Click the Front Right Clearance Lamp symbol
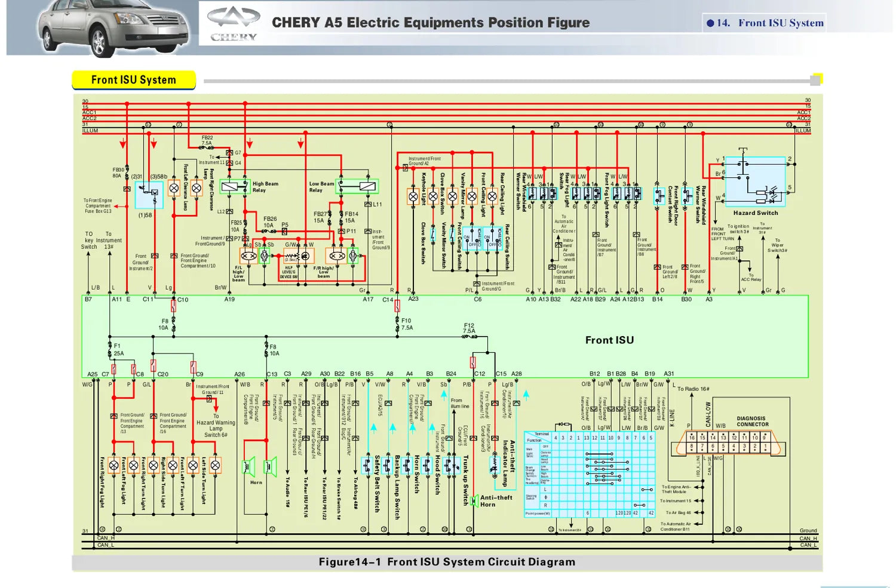896x588 pixels. pyautogui.click(x=197, y=188)
